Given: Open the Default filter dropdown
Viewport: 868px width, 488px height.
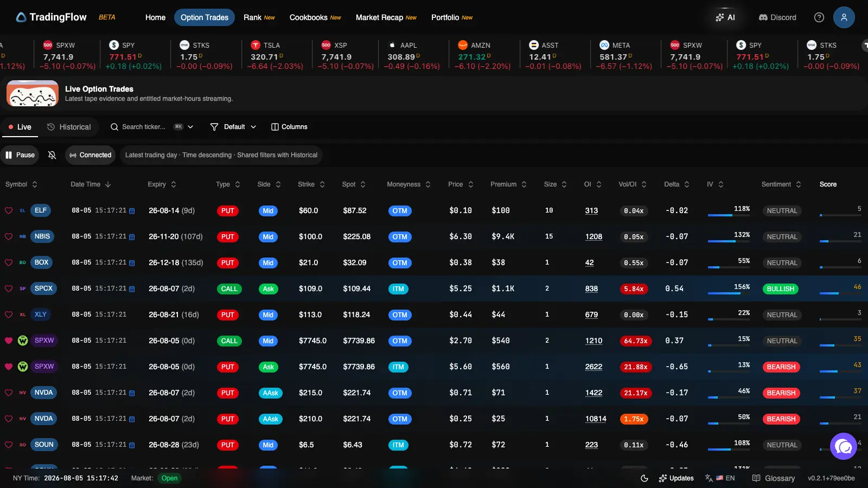Looking at the screenshot, I should (x=233, y=127).
